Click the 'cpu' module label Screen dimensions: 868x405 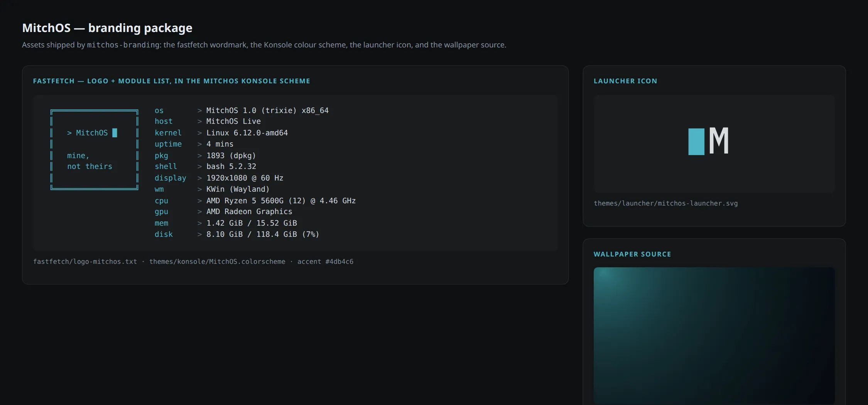coord(161,201)
